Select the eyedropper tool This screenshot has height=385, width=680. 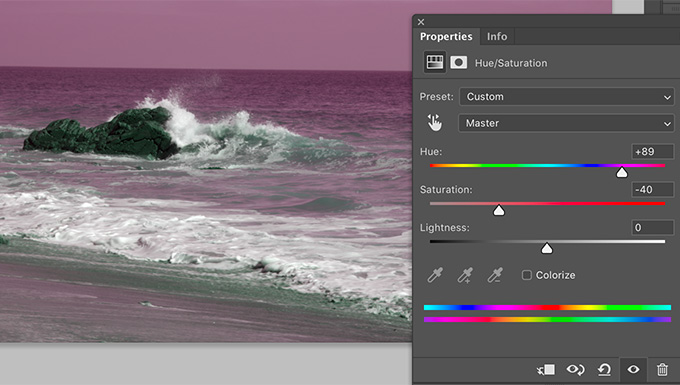point(435,275)
